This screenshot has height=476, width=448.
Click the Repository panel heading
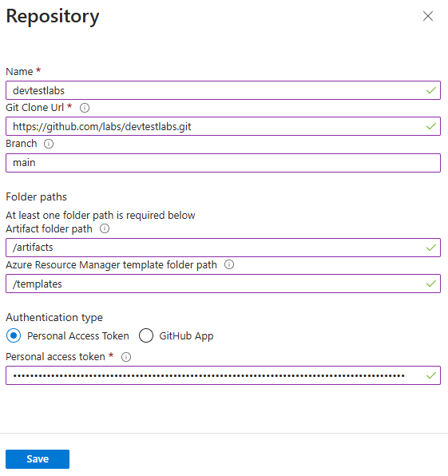(53, 16)
